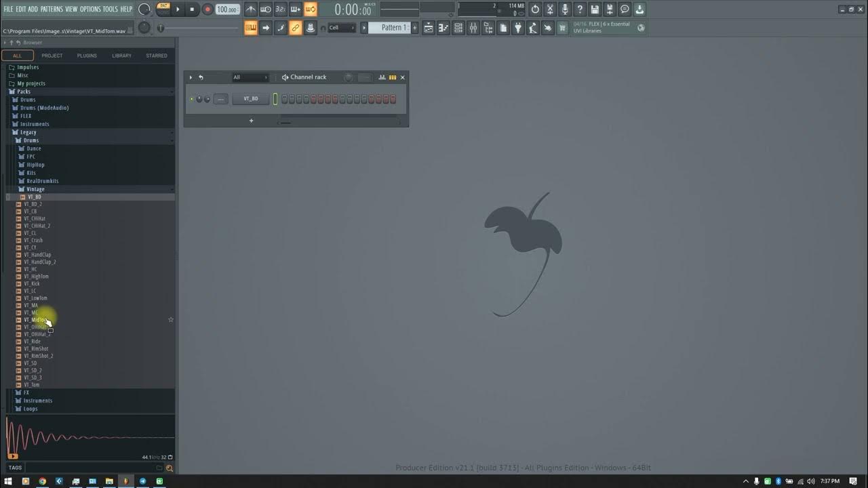Open the Pattern 1 selector

(x=390, y=28)
